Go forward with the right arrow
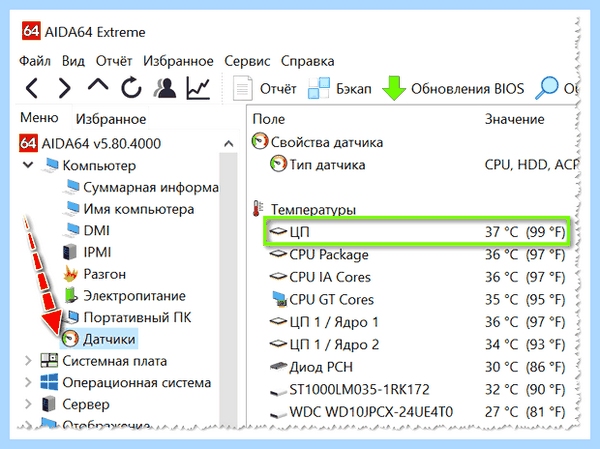The height and width of the screenshot is (449, 600). pos(64,88)
